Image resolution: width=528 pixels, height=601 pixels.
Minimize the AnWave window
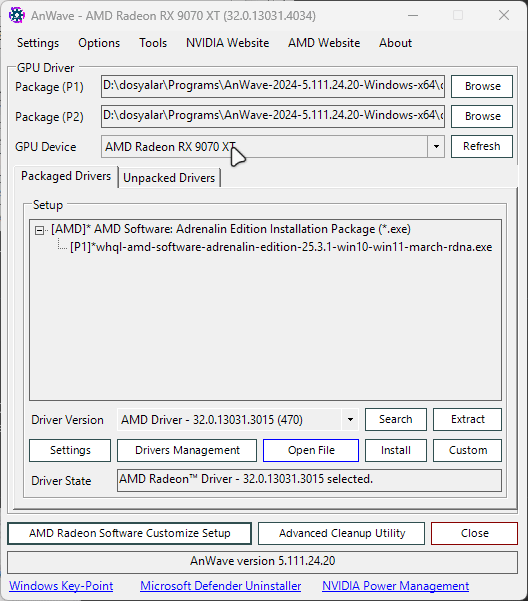click(x=413, y=15)
